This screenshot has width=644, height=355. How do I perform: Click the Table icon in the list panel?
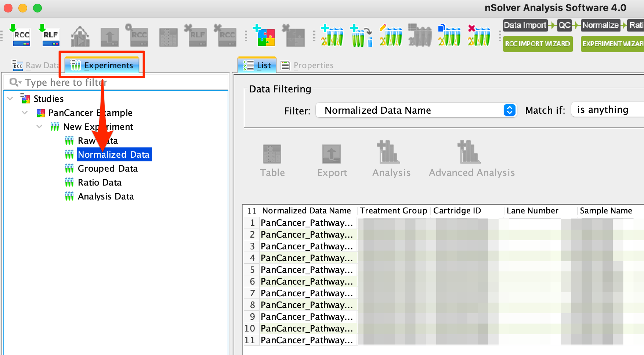coord(272,160)
